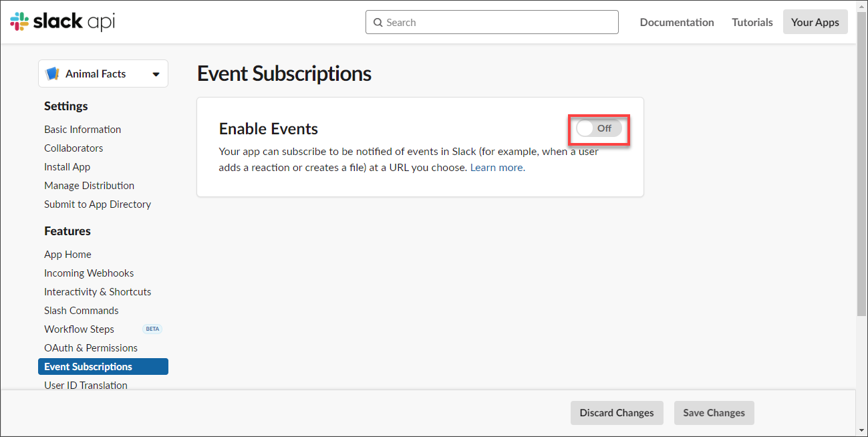
Task: Click the Search input field
Action: coord(492,22)
